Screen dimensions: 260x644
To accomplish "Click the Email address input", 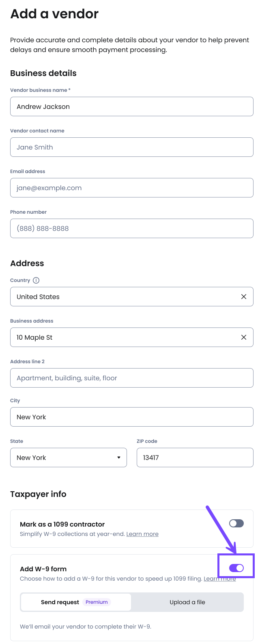I will (x=132, y=188).
